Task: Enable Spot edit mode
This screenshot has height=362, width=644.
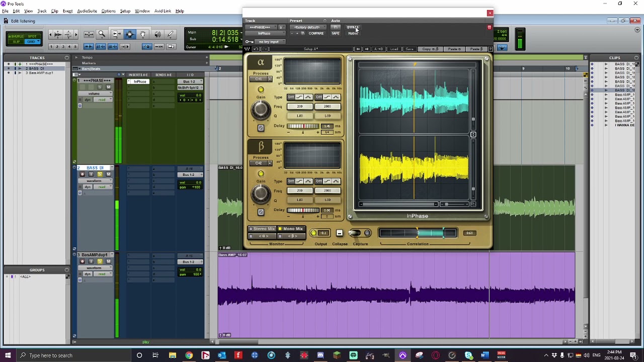Action: (x=33, y=36)
